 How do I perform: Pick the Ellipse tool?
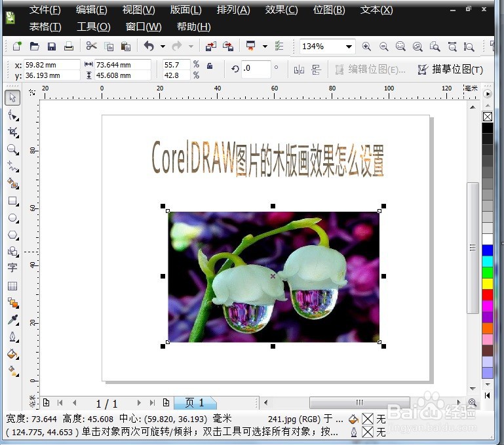click(12, 218)
